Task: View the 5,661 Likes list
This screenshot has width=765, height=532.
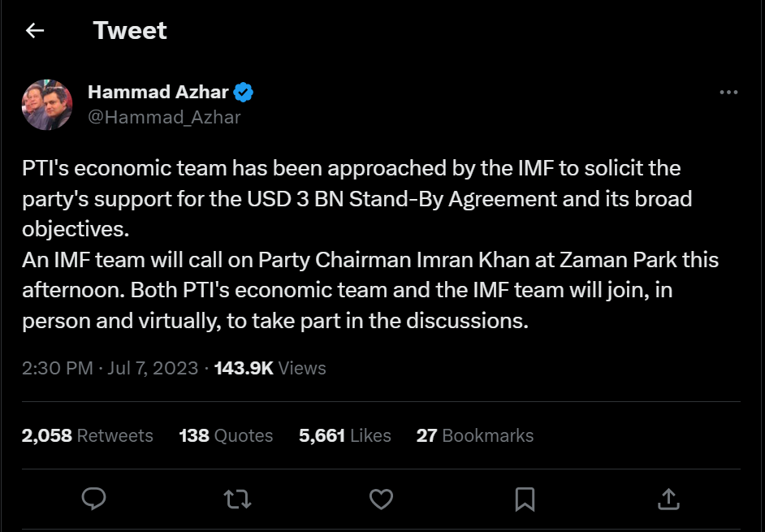Action: pos(344,435)
